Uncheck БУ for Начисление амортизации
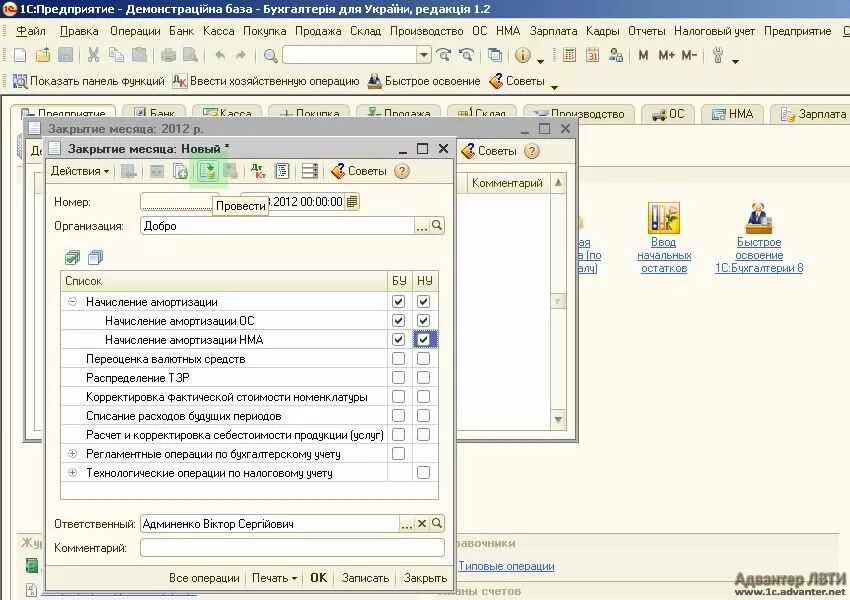 (398, 301)
